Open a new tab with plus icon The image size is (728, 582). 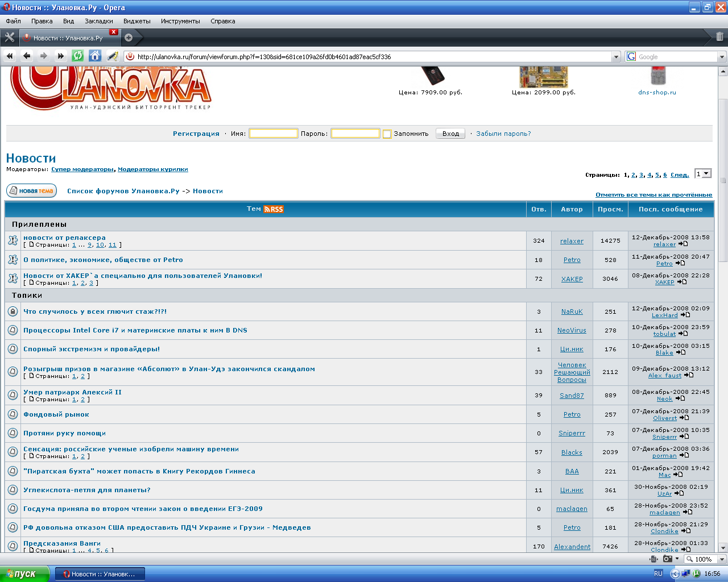pos(129,38)
